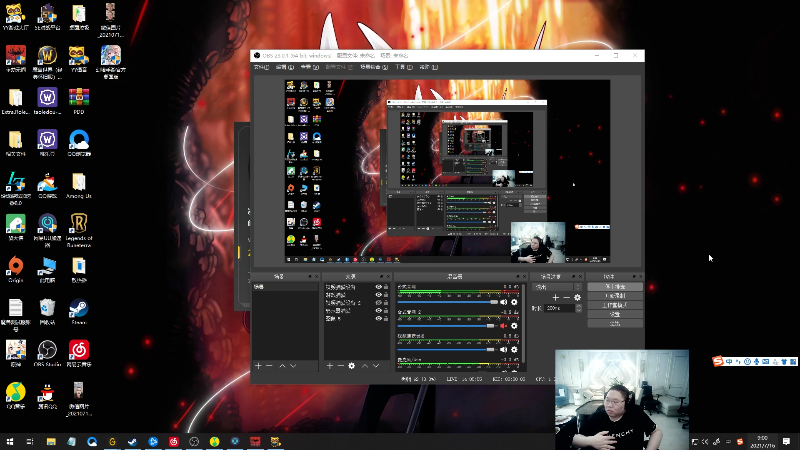This screenshot has width=800, height=450.
Task: Open the Recycle Bin on desktop
Action: pos(47,311)
